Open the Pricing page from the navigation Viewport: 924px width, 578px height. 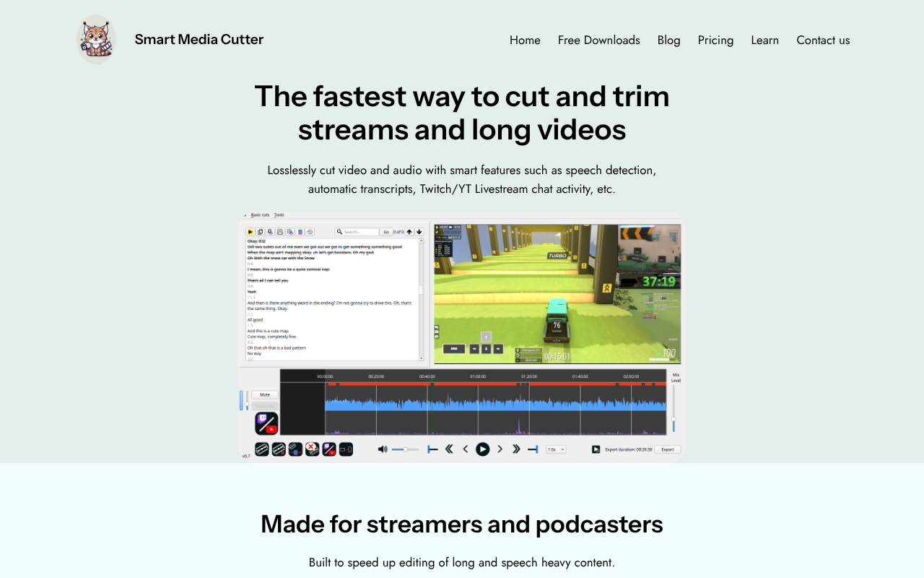click(x=715, y=40)
